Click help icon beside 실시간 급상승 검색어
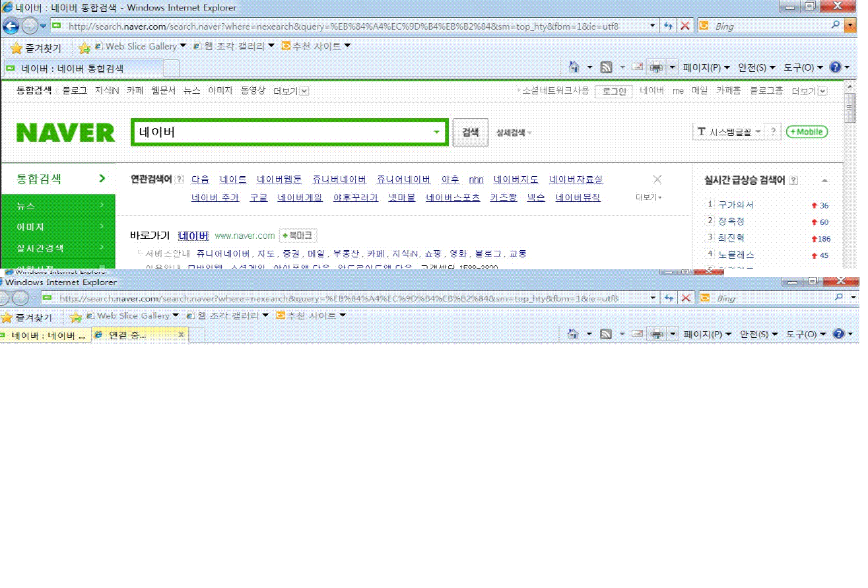This screenshot has height=588, width=868. pyautogui.click(x=793, y=180)
